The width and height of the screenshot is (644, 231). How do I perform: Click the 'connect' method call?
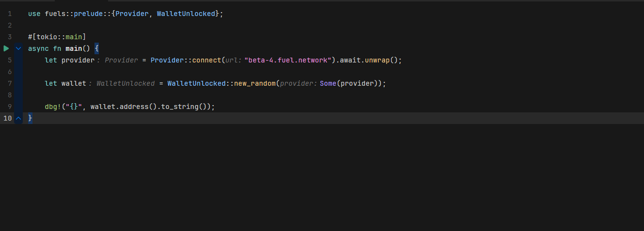pos(207,60)
